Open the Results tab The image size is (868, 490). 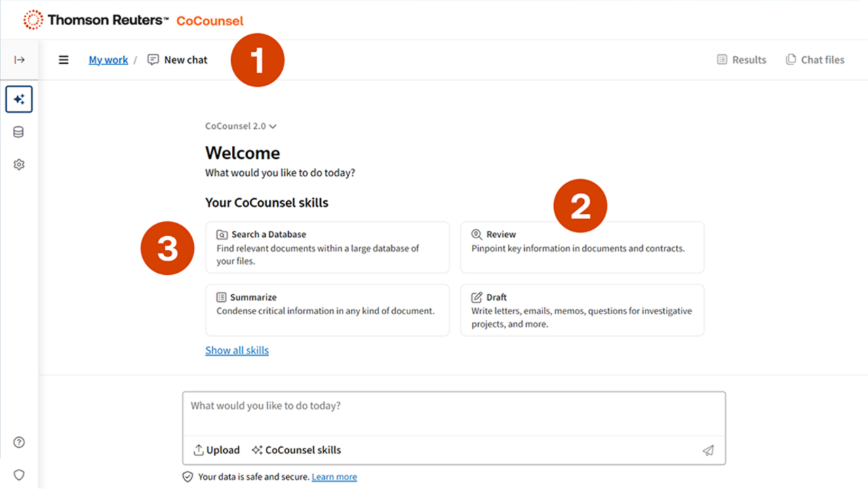[x=742, y=60]
